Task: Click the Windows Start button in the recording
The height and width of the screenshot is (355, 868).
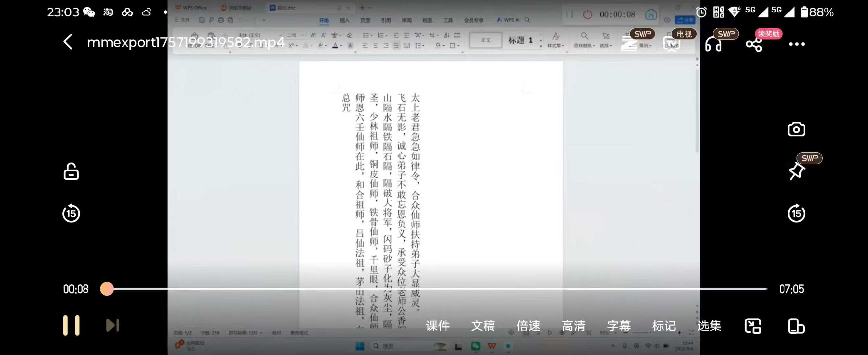Action: tap(360, 346)
